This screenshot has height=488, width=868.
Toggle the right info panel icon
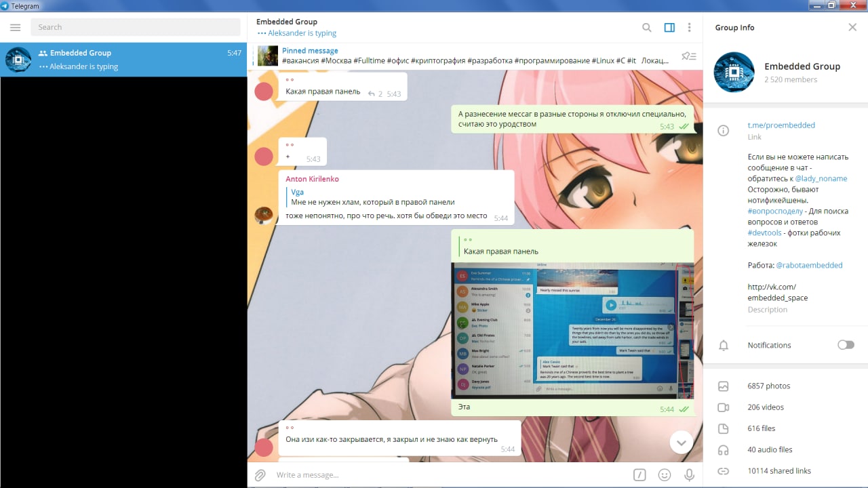click(x=669, y=28)
